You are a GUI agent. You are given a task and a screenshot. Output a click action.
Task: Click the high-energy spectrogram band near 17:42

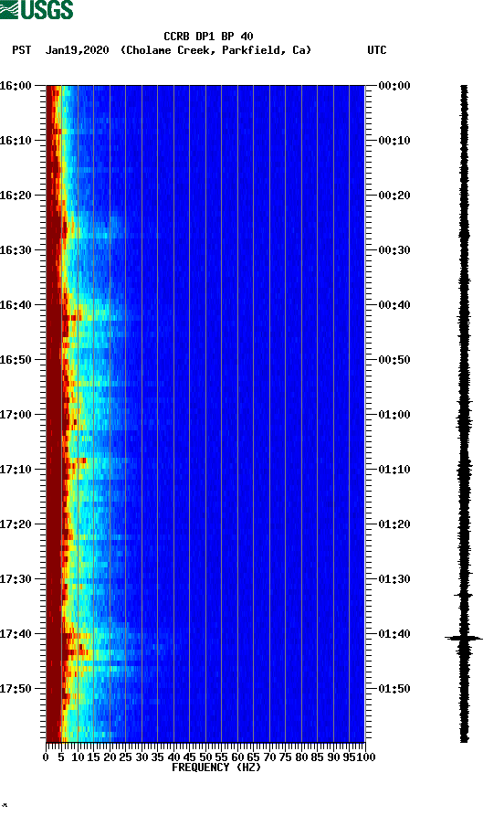pos(77,651)
